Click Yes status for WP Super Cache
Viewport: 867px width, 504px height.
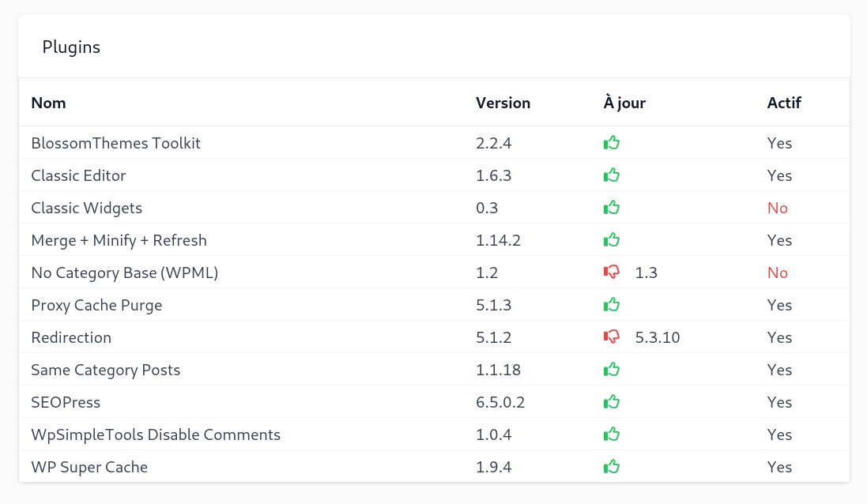[x=779, y=468]
